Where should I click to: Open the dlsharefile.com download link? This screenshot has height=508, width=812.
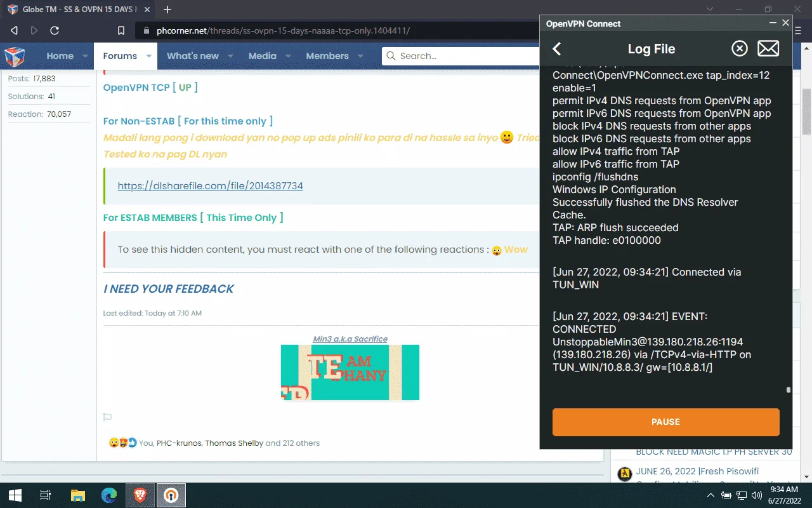(210, 186)
